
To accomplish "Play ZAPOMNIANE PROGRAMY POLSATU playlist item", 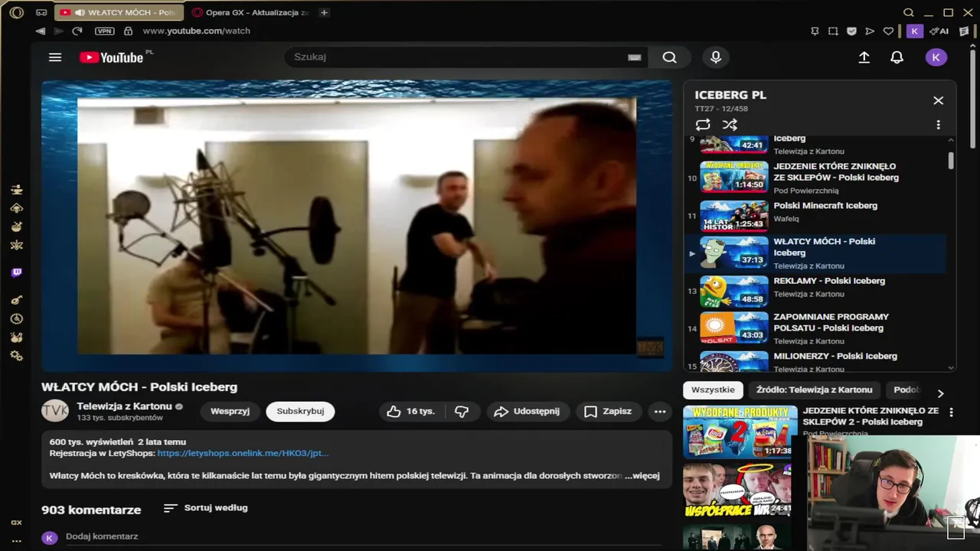I will click(816, 328).
